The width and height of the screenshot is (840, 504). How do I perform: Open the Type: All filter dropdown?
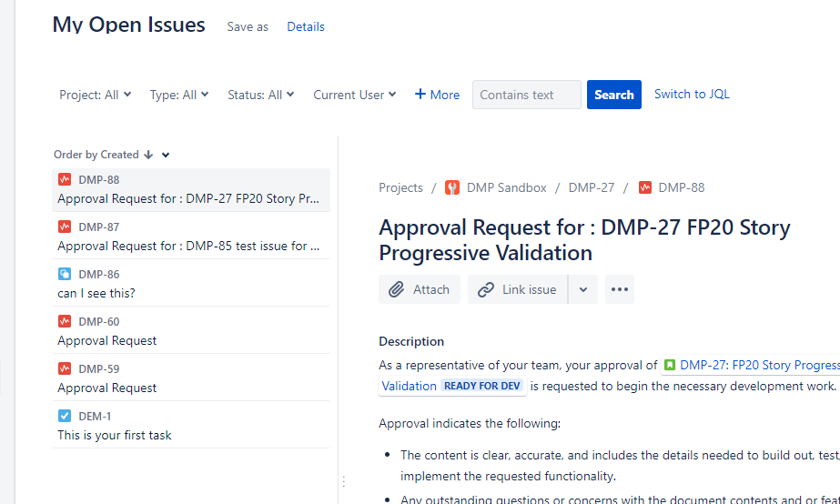179,95
